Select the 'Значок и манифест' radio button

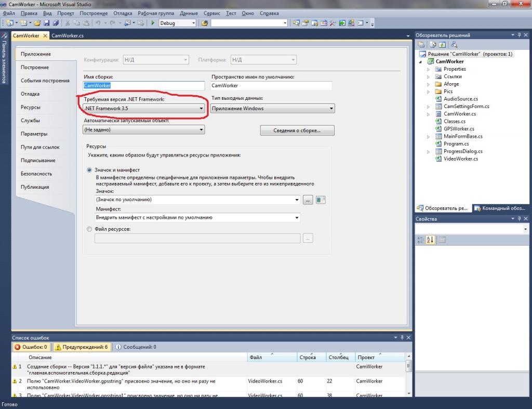(90, 170)
